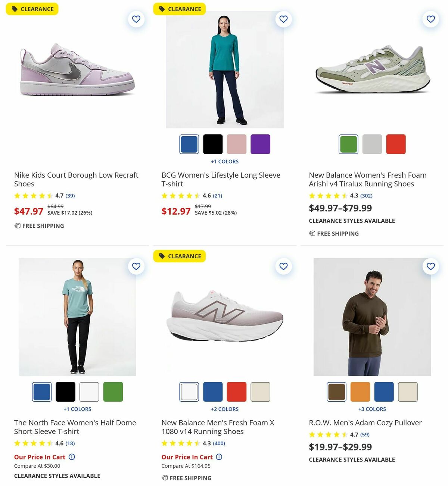This screenshot has width=448, height=486.
Task: Select the orange swatch for the Adam Pullover
Action: pyautogui.click(x=360, y=392)
